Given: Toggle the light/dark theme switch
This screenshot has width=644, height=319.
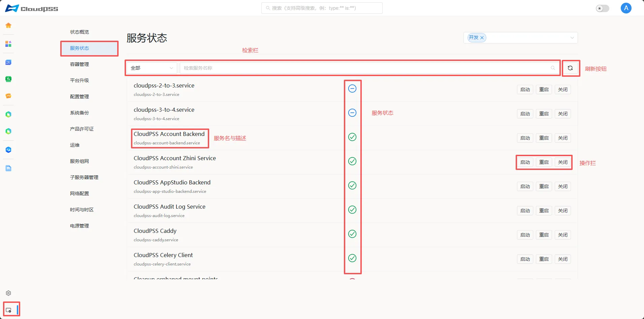Looking at the screenshot, I should [602, 8].
